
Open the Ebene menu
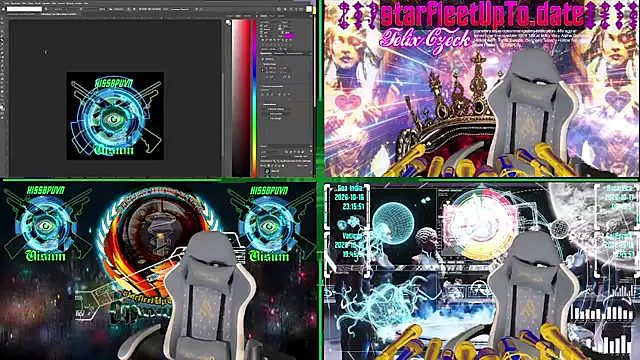tap(31, 3)
